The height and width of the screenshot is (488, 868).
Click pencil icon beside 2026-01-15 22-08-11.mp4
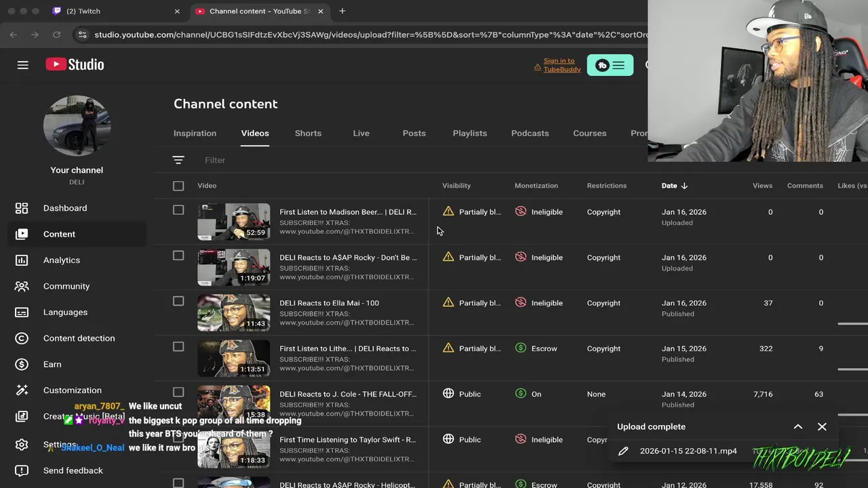click(623, 451)
